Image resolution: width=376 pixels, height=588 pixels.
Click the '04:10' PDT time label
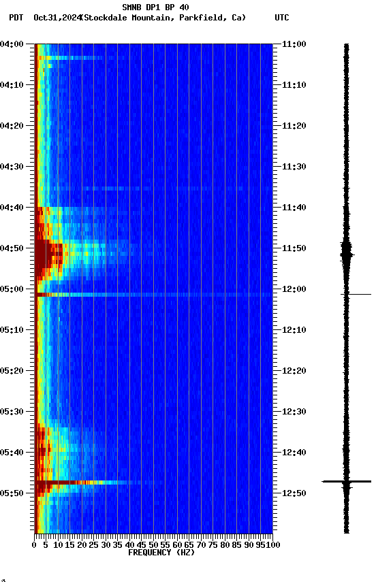(12, 85)
